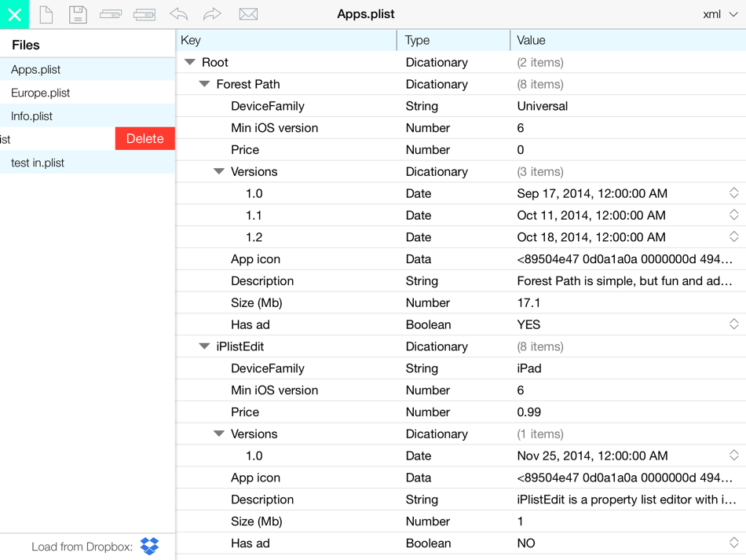Click the Load from Dropbox label
746x560 pixels.
click(82, 547)
